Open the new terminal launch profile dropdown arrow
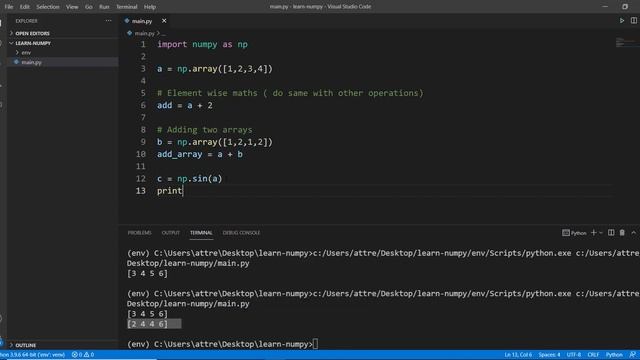Image resolution: width=640 pixels, height=360 pixels. [600, 233]
